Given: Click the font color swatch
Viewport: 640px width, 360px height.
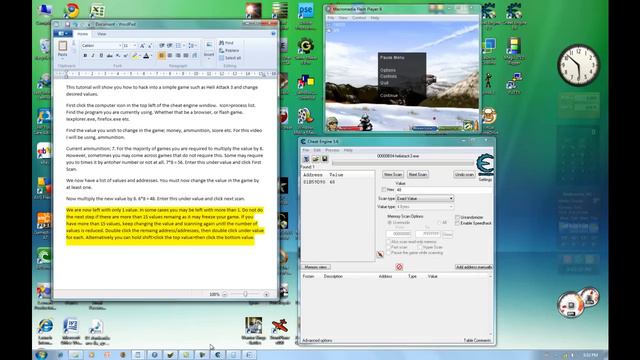Looking at the screenshot, I should [146, 56].
